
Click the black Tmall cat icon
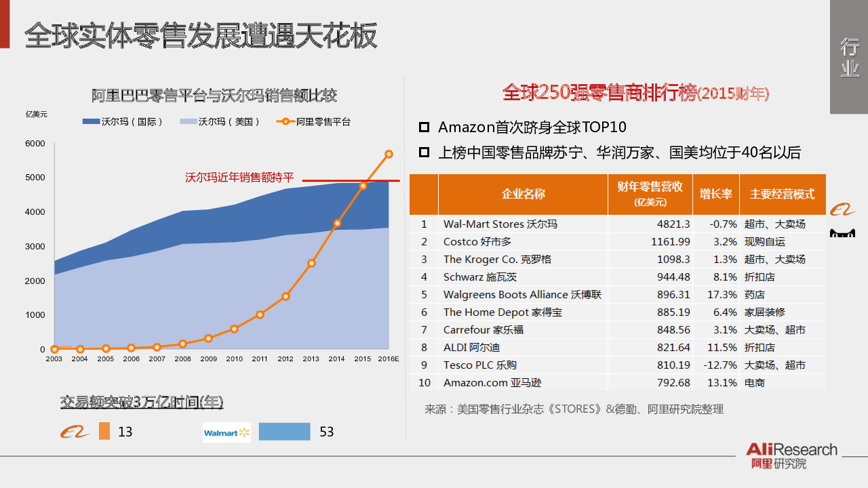(x=842, y=234)
